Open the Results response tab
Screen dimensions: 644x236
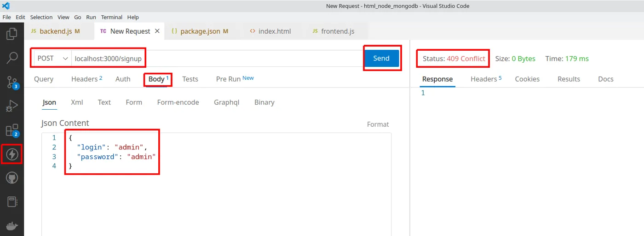pyautogui.click(x=569, y=79)
